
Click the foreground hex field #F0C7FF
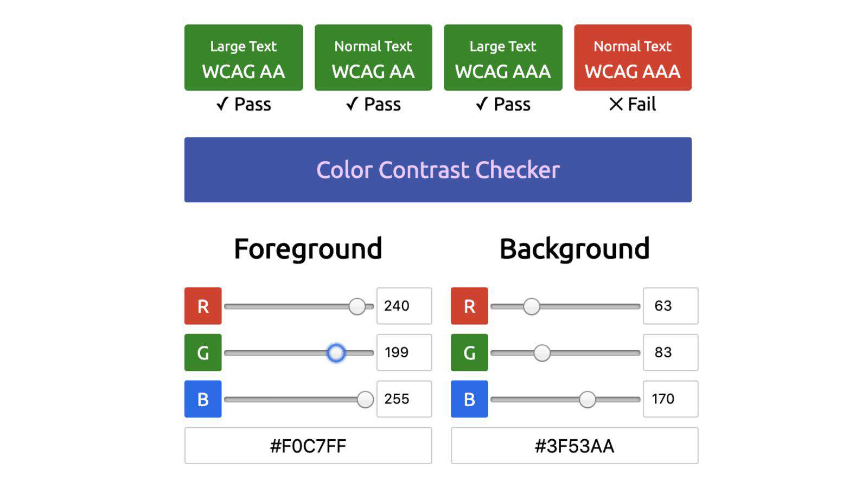coord(308,446)
